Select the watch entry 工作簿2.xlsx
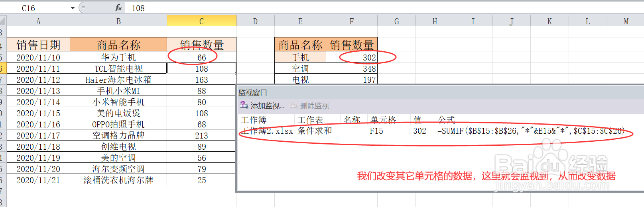Screen dimensions: 644x207 [267, 131]
